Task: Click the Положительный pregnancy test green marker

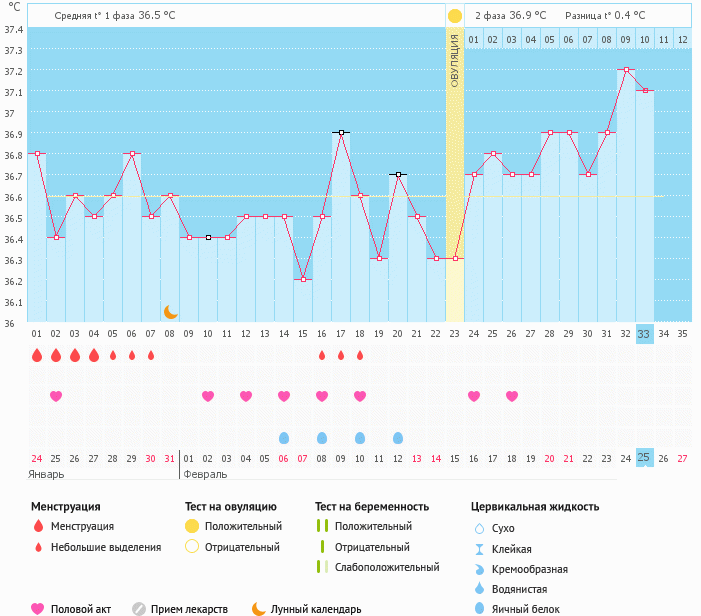Action: 322,526
